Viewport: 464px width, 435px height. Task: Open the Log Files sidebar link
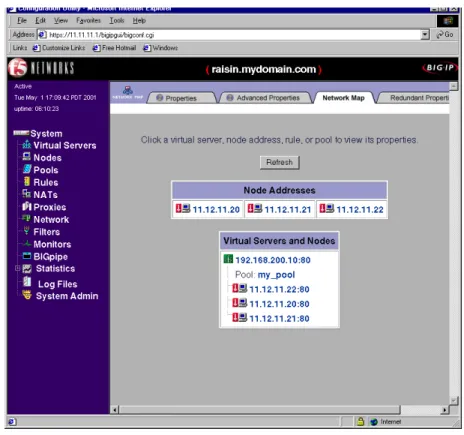[x=57, y=284]
